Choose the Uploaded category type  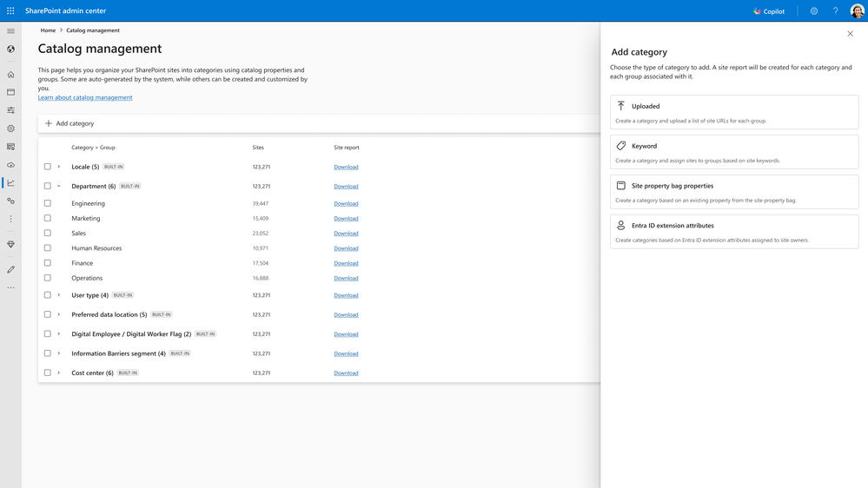(x=734, y=112)
